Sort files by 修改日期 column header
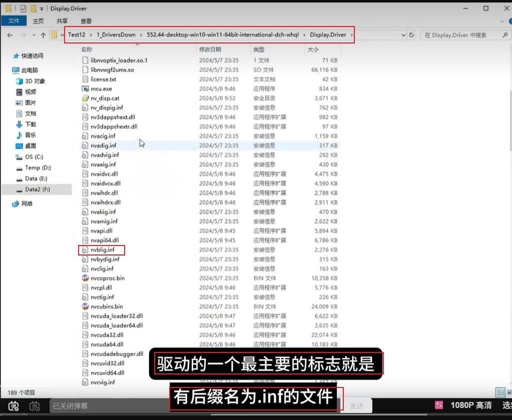This screenshot has height=420, width=512. click(210, 49)
